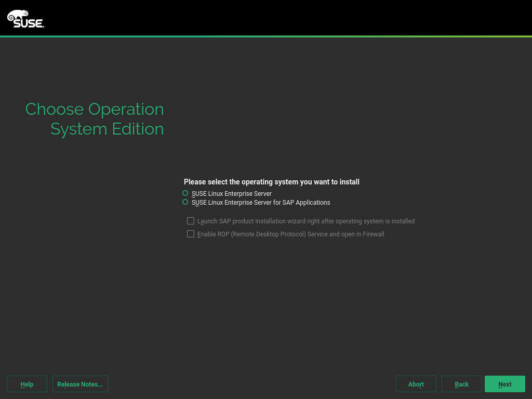Click the SUSE wordmark text in header

coord(29,23)
